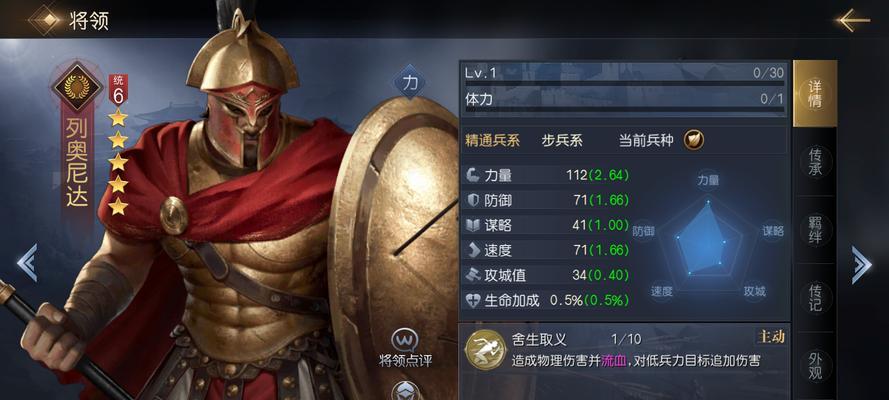Switch to next general with right chevron

point(861,264)
